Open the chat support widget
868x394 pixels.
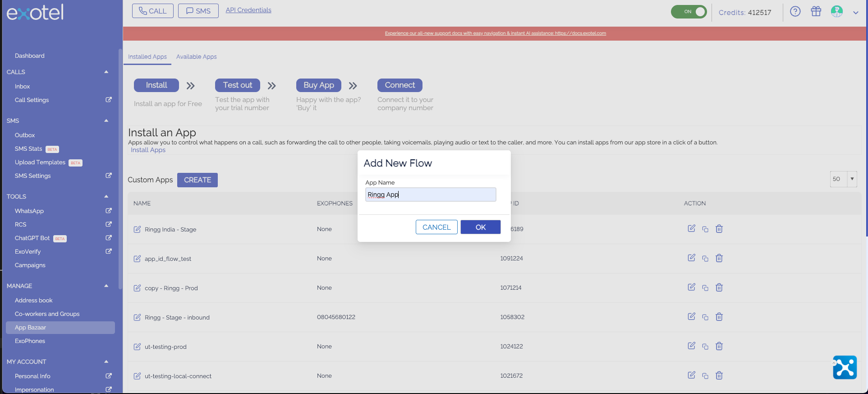(845, 367)
